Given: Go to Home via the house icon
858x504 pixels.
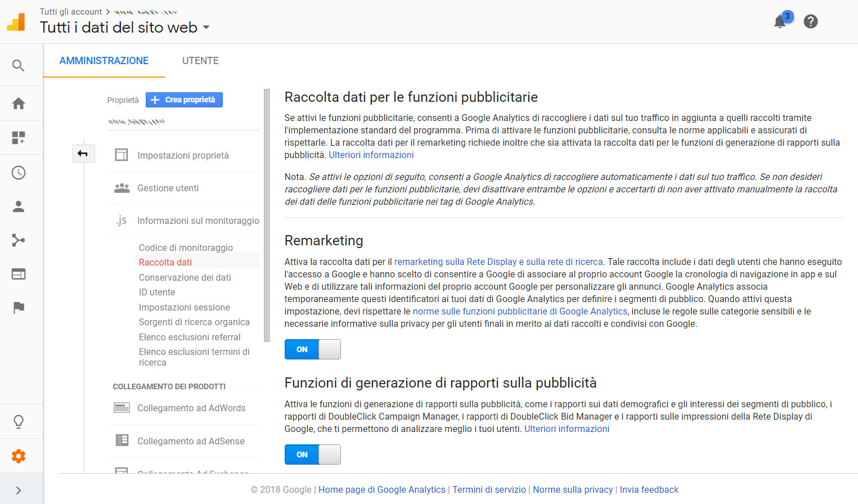Looking at the screenshot, I should click(19, 103).
